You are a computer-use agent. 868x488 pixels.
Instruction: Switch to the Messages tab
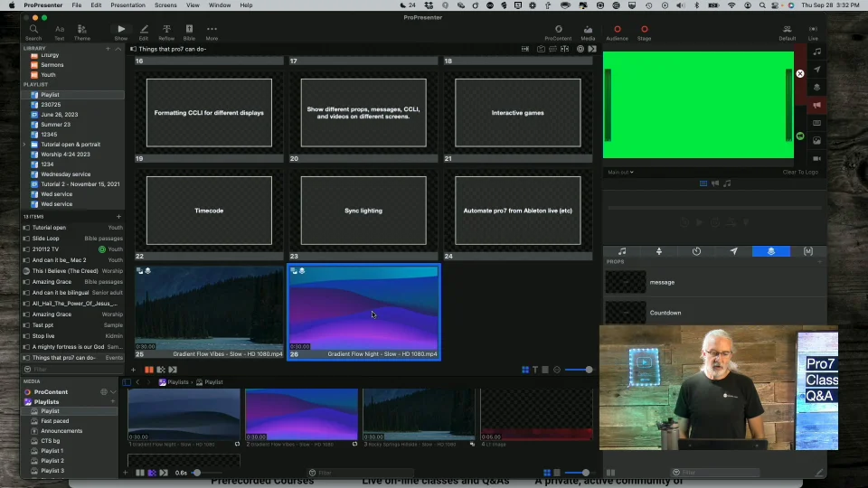coord(733,251)
